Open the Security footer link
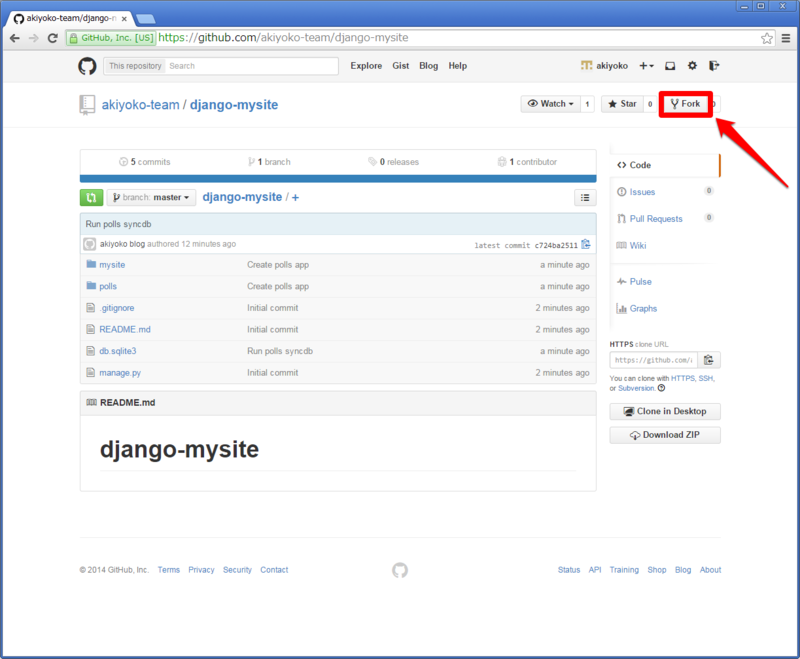This screenshot has height=659, width=800. click(237, 570)
